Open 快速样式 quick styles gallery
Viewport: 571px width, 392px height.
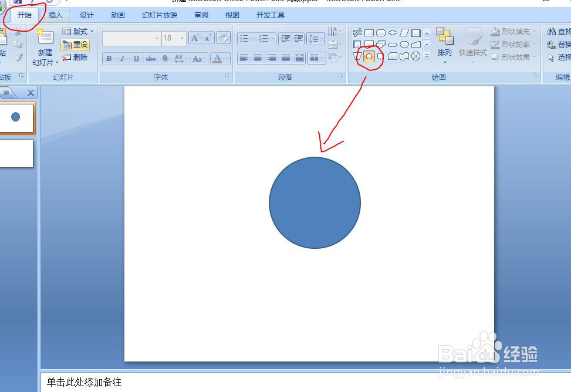coord(472,46)
